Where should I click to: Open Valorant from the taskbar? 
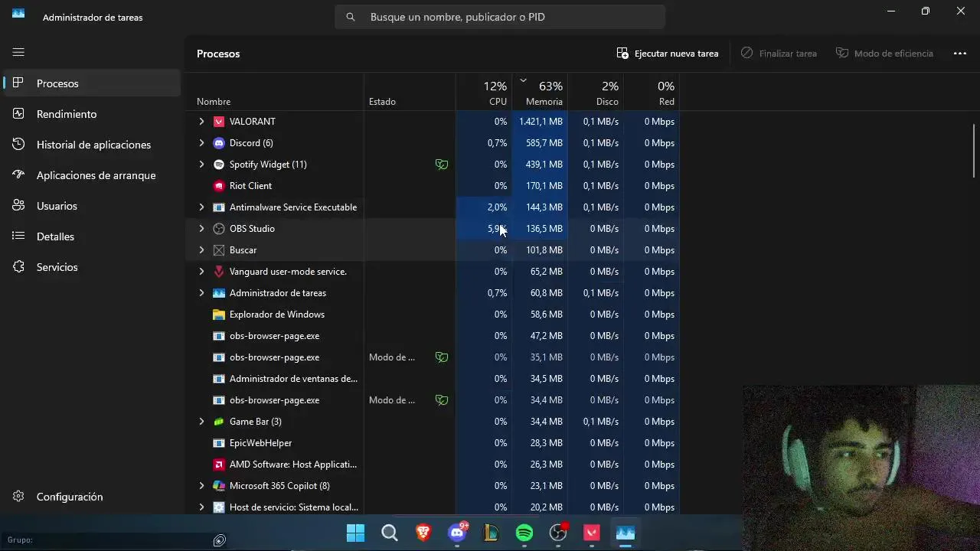[x=592, y=533]
